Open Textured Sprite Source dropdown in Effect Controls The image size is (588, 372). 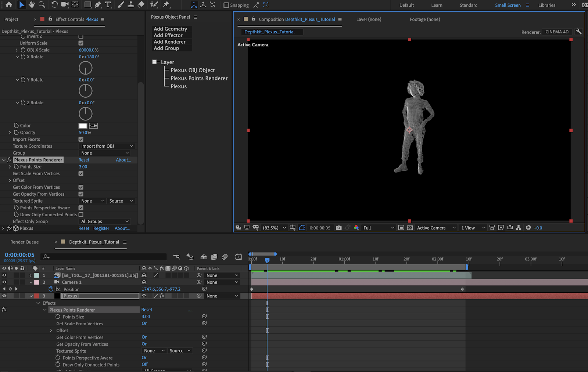tap(121, 201)
